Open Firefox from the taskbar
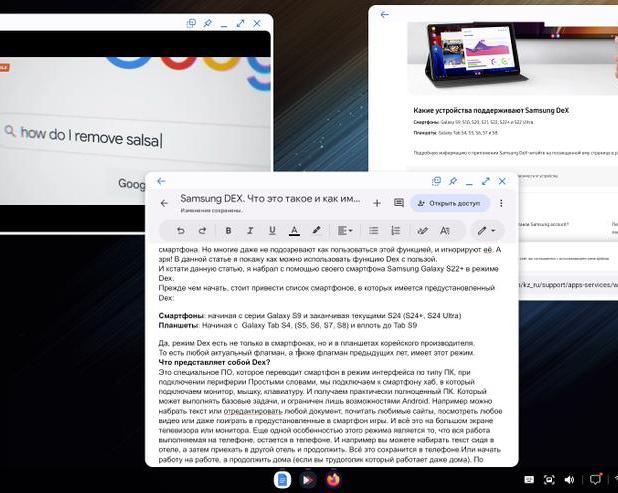The image size is (618, 493). 333,480
